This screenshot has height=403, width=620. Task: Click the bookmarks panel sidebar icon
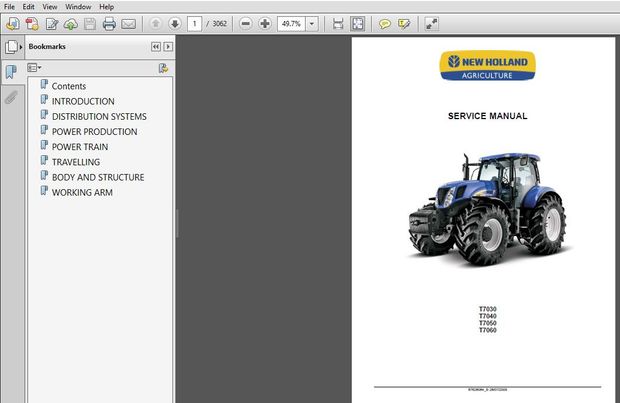coord(11,72)
